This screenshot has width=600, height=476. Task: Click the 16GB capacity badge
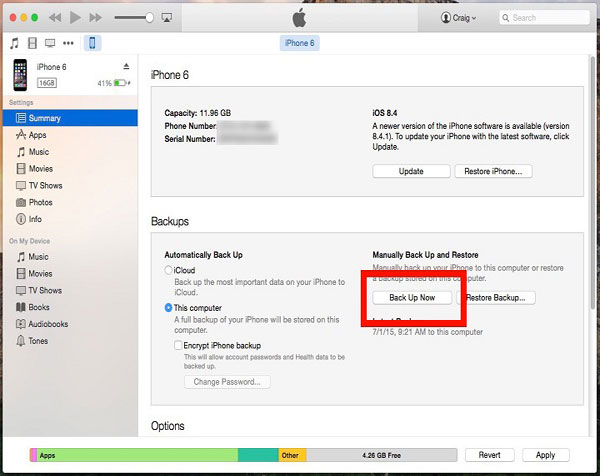(x=47, y=83)
